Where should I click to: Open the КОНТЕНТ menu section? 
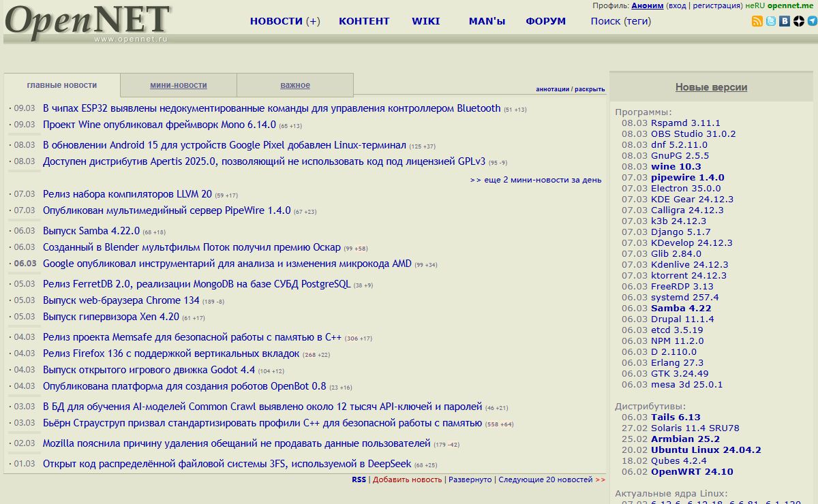tap(364, 21)
